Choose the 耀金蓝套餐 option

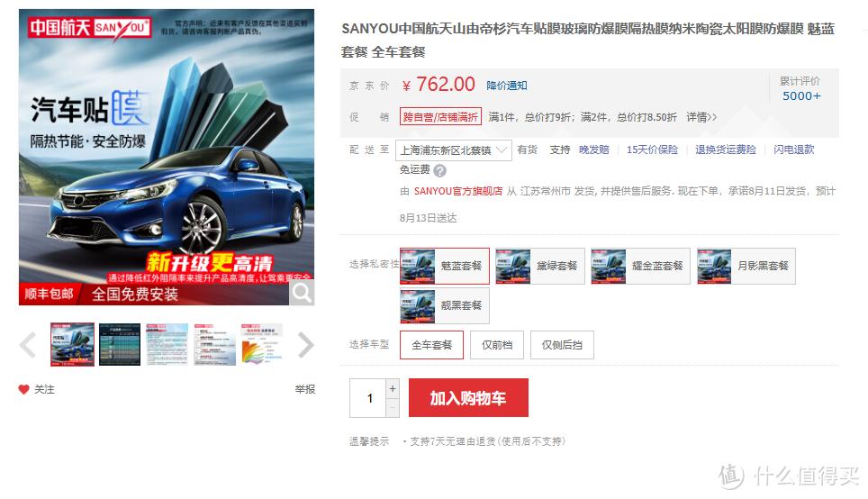640,266
